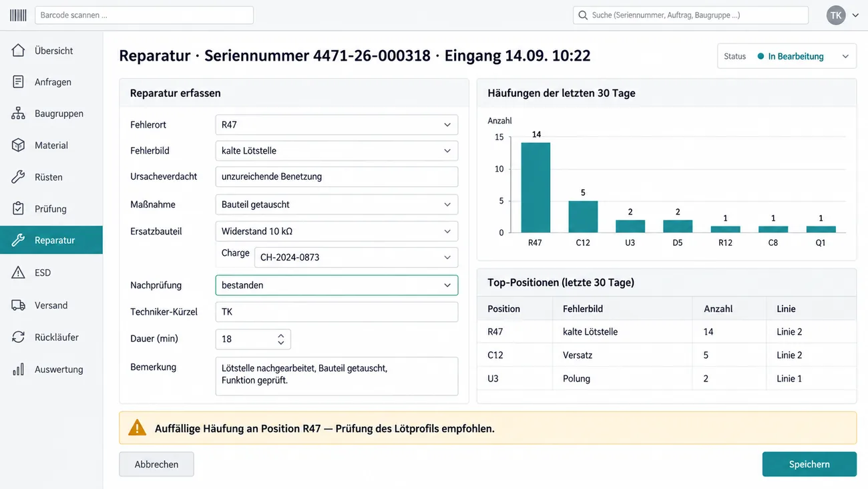The image size is (868, 489).
Task: Click the warning triangle icon beside ESD
Action: (18, 273)
